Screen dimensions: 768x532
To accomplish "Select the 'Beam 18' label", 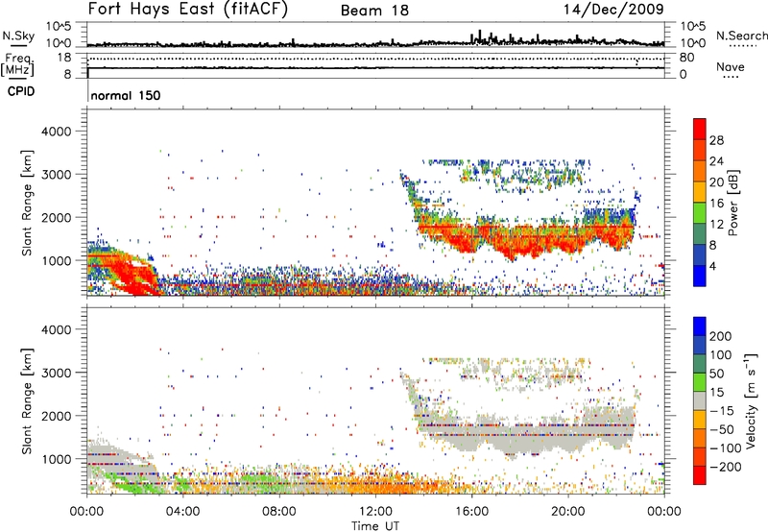I will tap(374, 11).
